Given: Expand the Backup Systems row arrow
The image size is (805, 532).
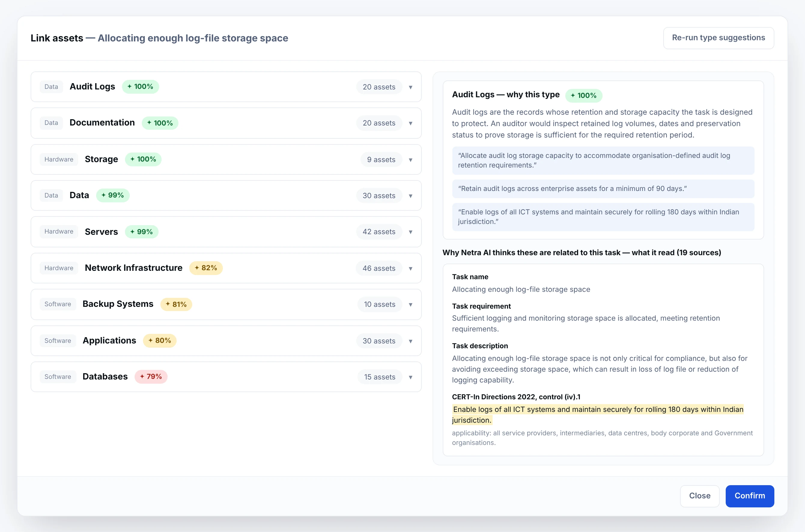Looking at the screenshot, I should coord(410,305).
